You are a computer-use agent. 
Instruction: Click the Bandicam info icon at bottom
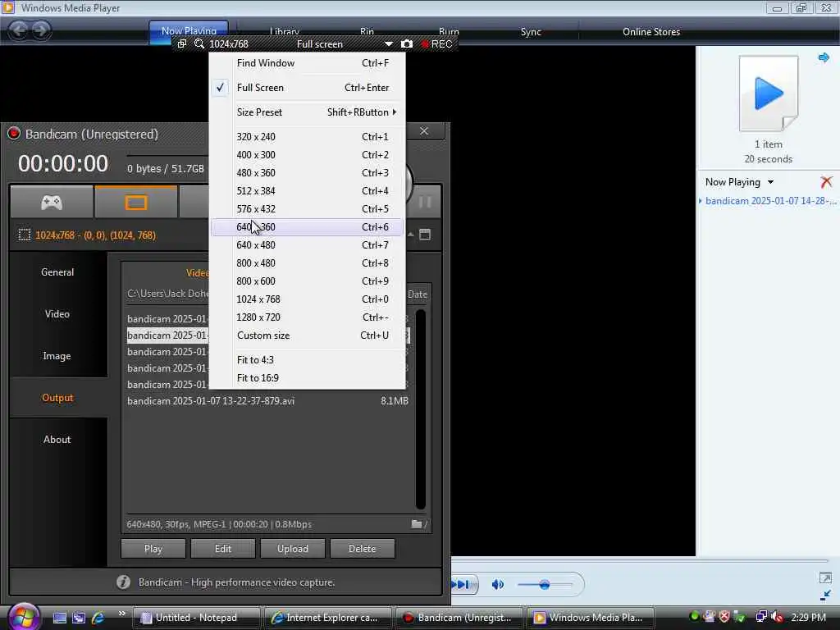click(123, 582)
